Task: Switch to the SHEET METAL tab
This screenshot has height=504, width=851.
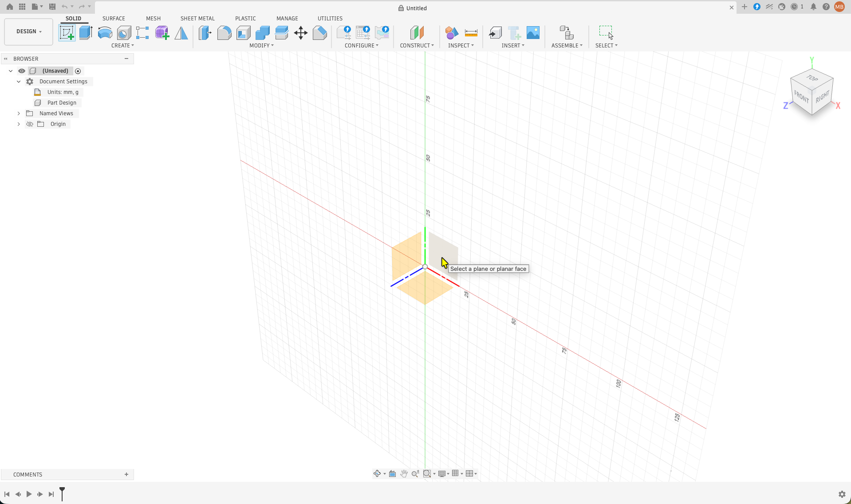Action: (x=197, y=18)
